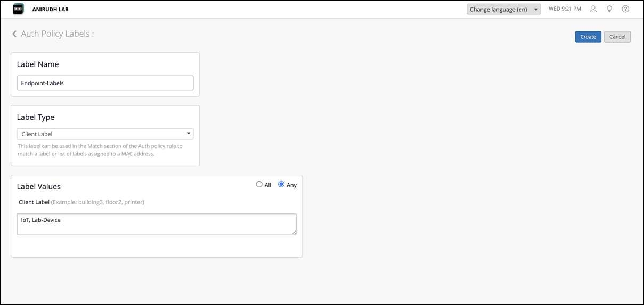Expand the Label Type dropdown
The height and width of the screenshot is (305, 644).
tap(105, 134)
